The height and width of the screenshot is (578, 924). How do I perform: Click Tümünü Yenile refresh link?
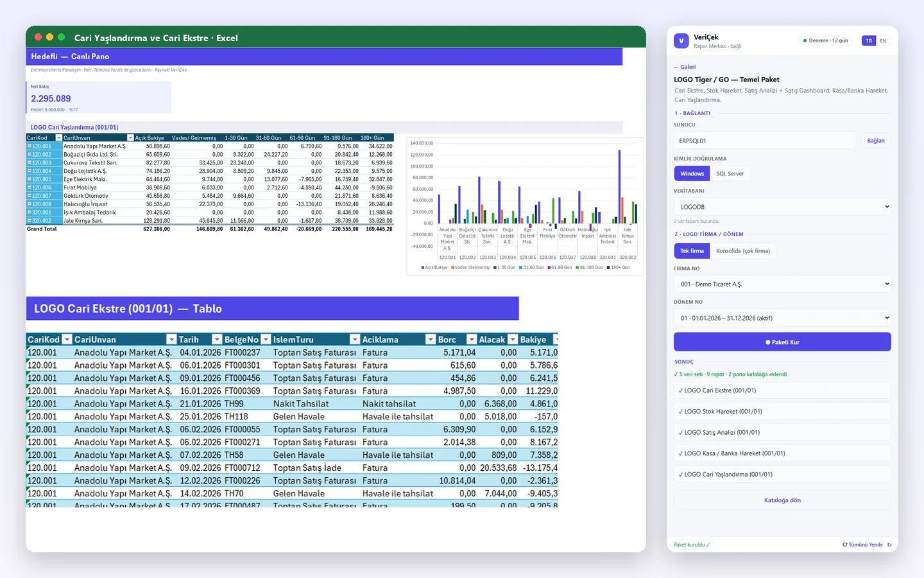click(862, 545)
